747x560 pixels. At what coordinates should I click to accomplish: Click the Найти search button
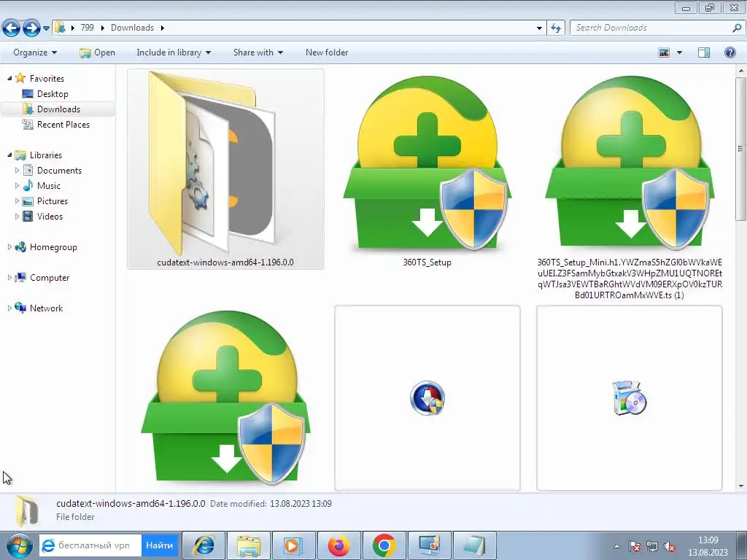coord(160,545)
